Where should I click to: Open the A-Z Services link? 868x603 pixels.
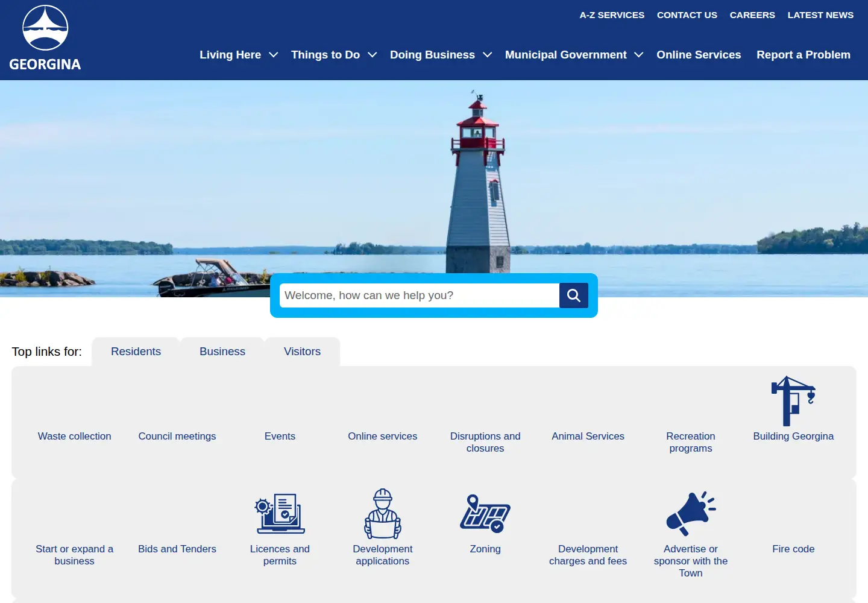612,15
